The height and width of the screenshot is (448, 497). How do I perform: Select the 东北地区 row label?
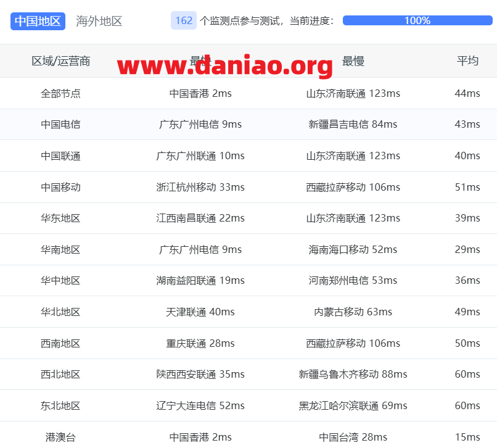[x=60, y=406]
